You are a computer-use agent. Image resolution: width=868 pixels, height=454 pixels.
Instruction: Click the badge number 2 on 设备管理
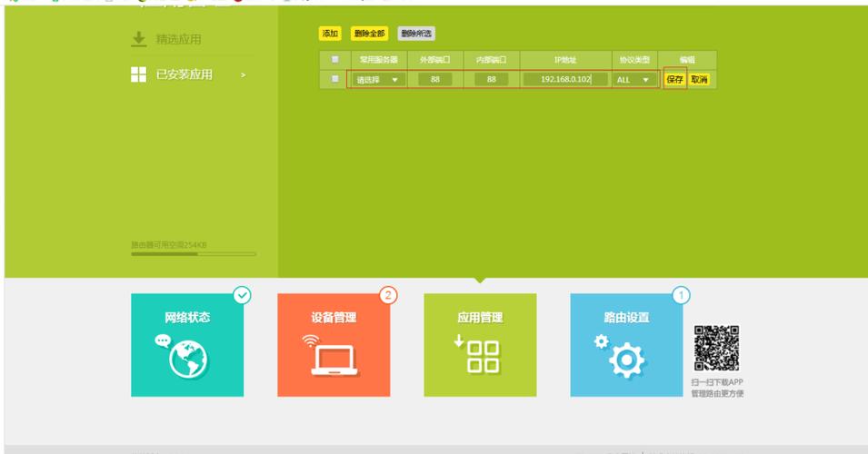tap(388, 295)
